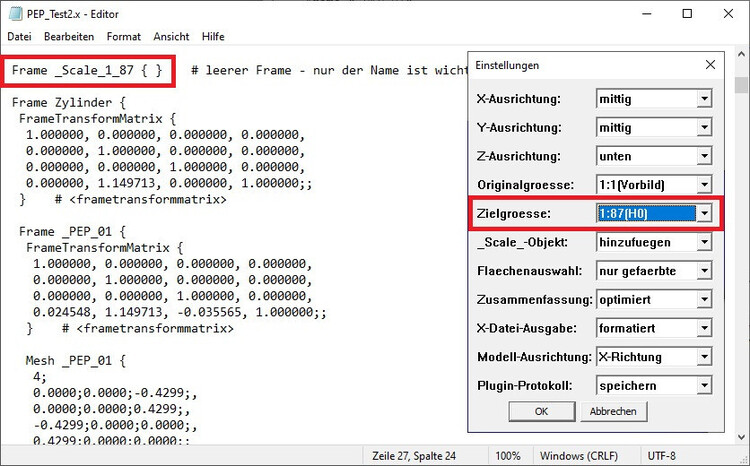Open the Hilfe menu
This screenshot has width=750, height=466.
coord(213,36)
